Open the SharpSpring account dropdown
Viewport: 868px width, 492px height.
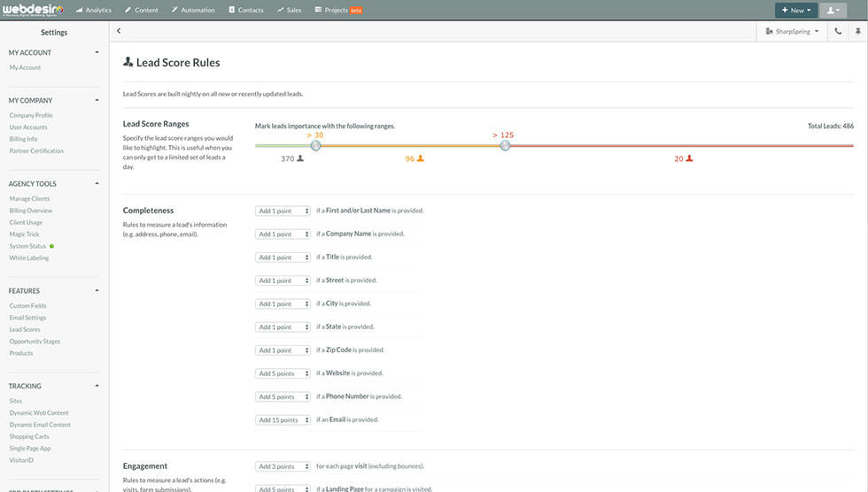(x=792, y=32)
